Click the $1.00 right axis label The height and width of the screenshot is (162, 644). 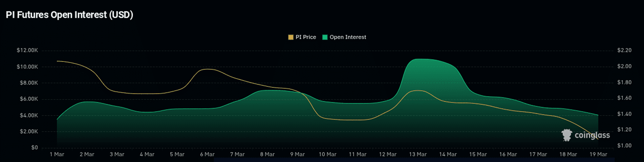pos(624,146)
